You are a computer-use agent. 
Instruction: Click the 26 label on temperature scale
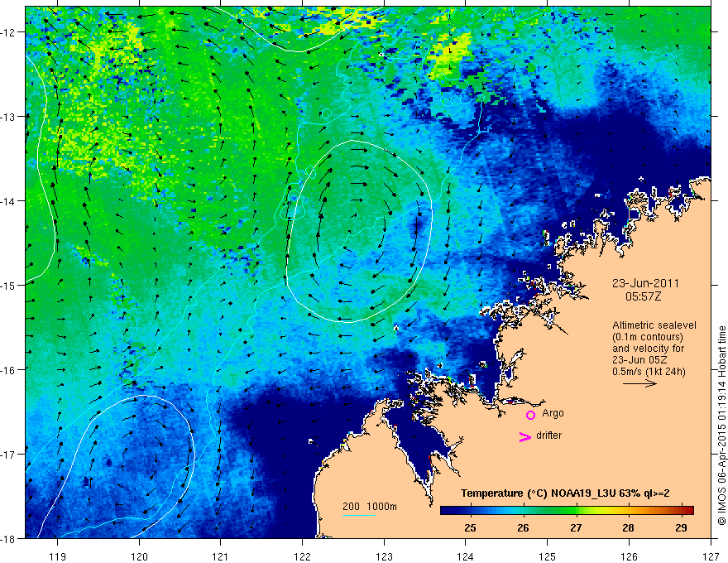click(x=523, y=528)
